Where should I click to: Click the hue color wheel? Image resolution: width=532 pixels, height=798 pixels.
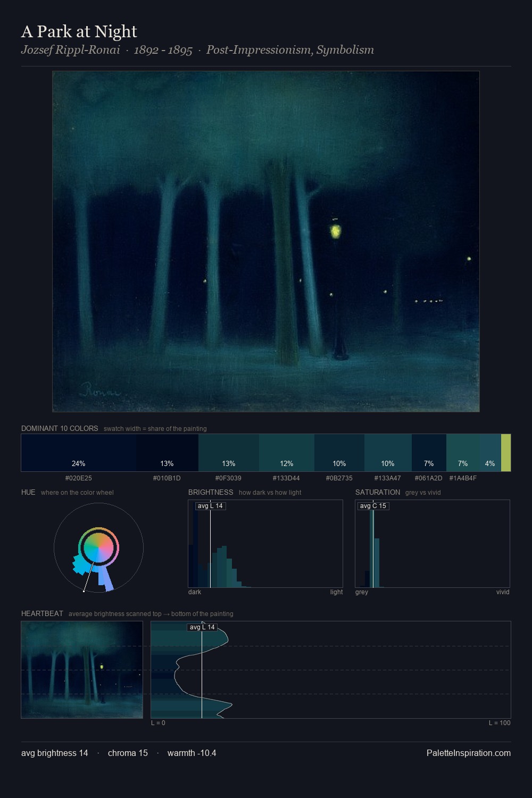[x=98, y=547]
